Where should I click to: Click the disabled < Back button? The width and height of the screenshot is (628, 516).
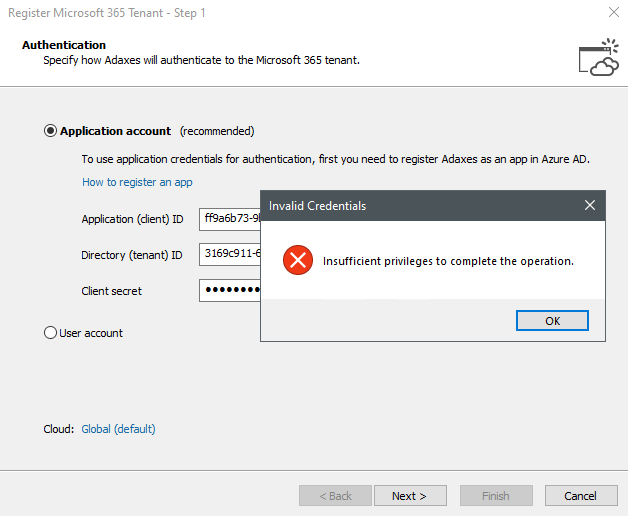(335, 496)
